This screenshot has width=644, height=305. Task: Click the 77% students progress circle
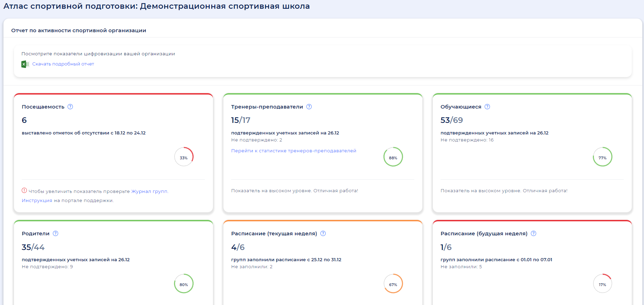click(603, 157)
